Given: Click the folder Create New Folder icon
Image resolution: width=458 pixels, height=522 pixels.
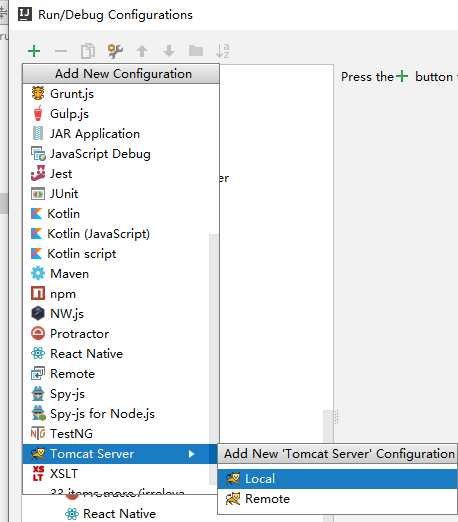Looking at the screenshot, I should [196, 51].
